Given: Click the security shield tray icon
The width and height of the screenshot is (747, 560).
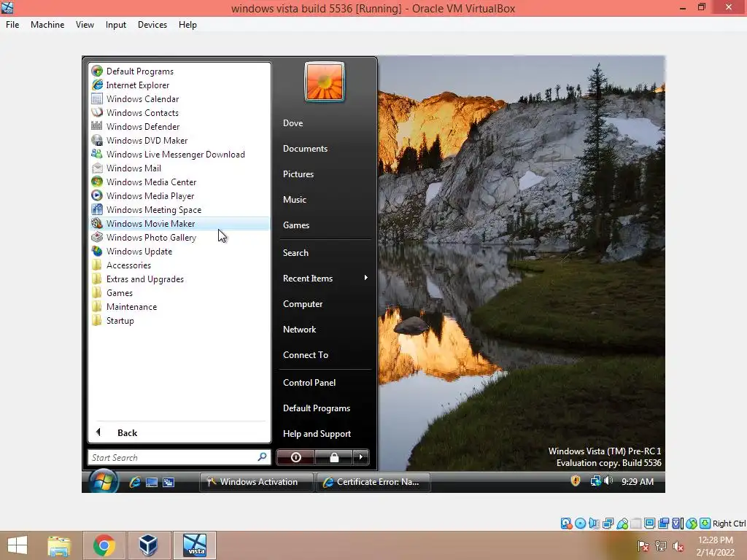Looking at the screenshot, I should 576,481.
